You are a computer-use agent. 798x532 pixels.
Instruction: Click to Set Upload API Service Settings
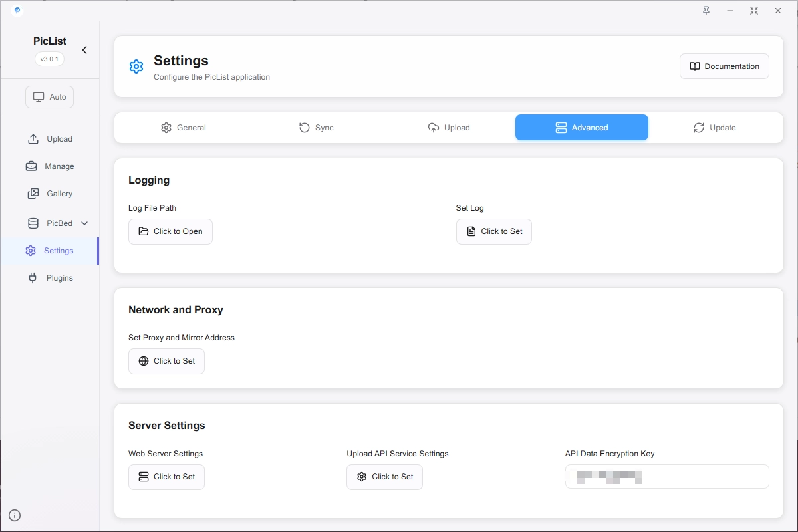[384, 477]
